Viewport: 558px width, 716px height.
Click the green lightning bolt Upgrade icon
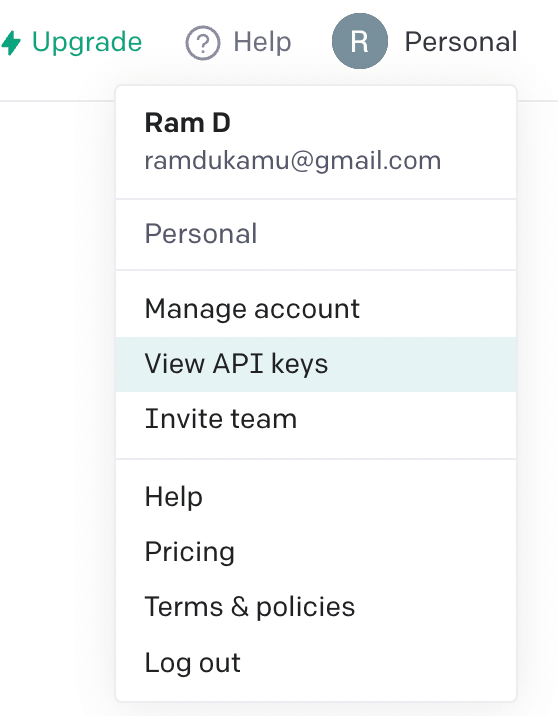click(11, 42)
